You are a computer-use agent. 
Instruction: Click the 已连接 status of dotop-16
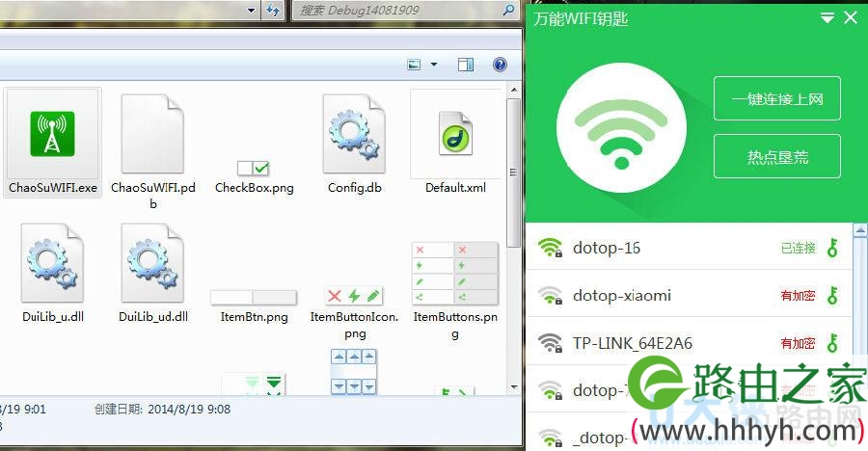(799, 248)
